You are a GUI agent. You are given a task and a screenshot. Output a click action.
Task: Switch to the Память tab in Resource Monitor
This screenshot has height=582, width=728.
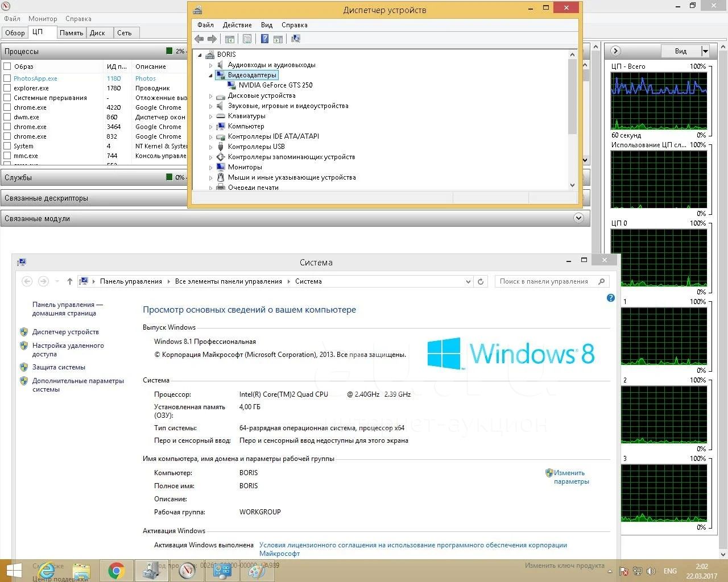(x=72, y=33)
